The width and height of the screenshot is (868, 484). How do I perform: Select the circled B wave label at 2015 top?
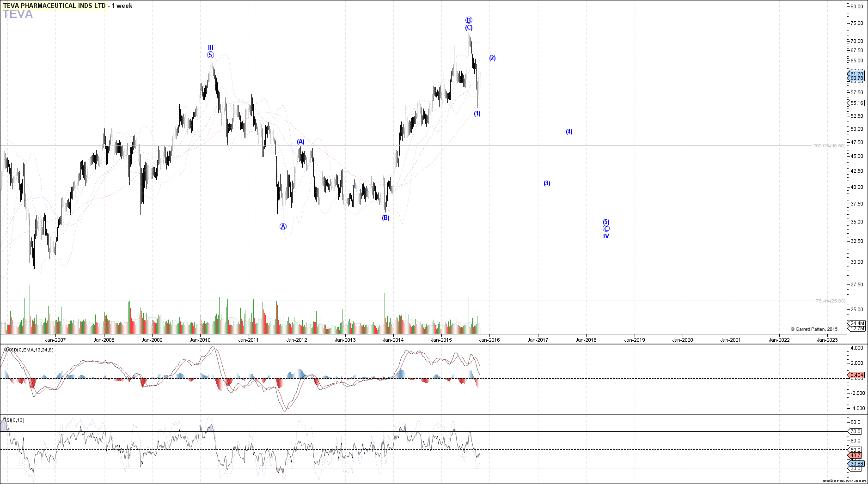(x=469, y=20)
